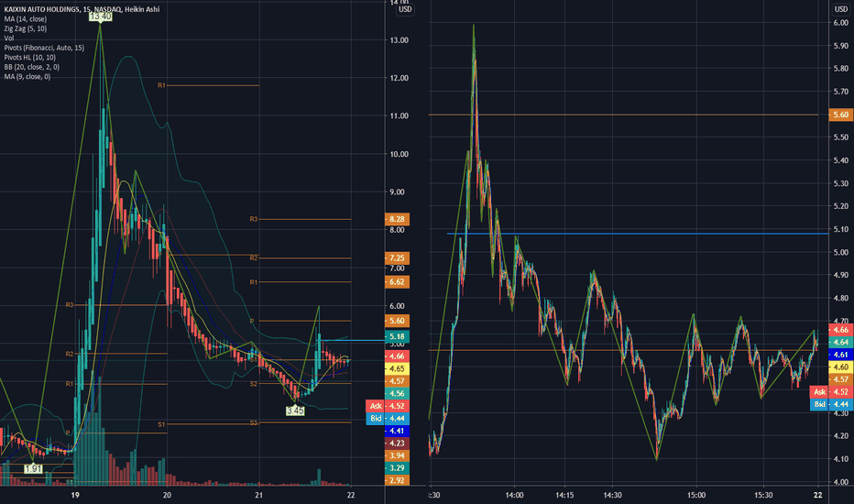Click the 14:30 time axis label
The width and height of the screenshot is (854, 504).
click(612, 495)
